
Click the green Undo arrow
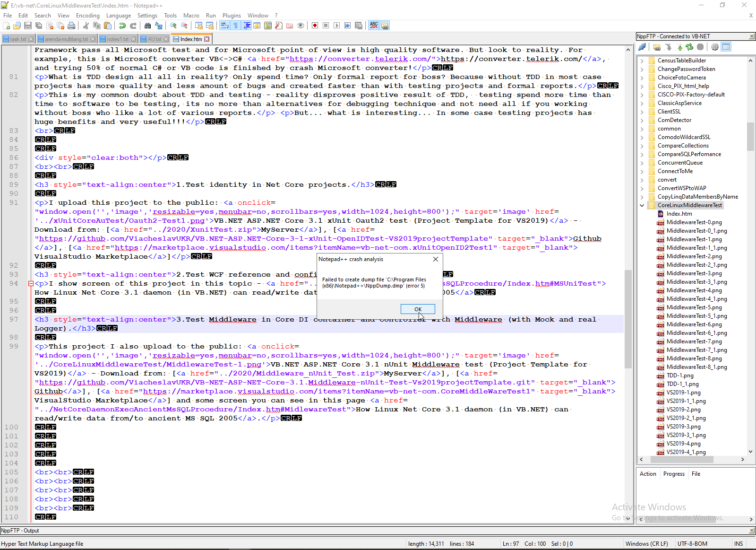pos(122,26)
